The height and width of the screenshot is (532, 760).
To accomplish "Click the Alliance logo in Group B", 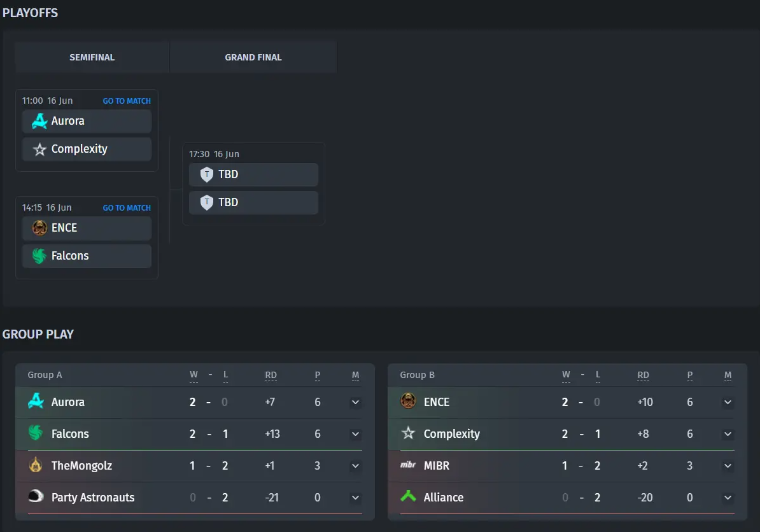I will click(408, 497).
